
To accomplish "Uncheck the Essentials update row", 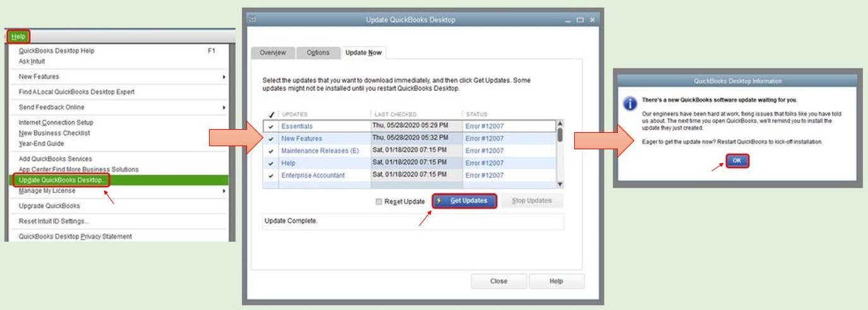I will click(271, 127).
